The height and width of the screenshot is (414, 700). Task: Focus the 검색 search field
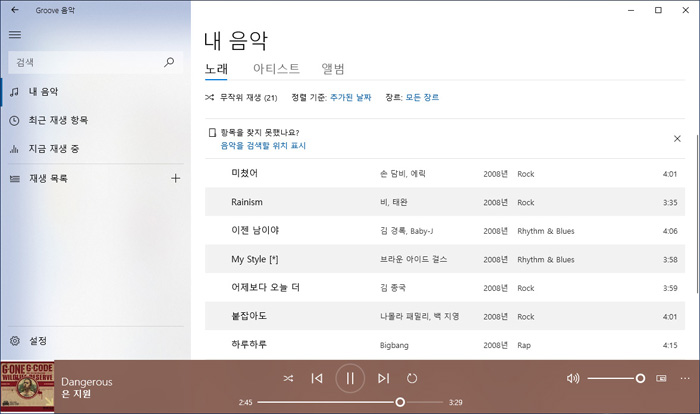tap(96, 62)
